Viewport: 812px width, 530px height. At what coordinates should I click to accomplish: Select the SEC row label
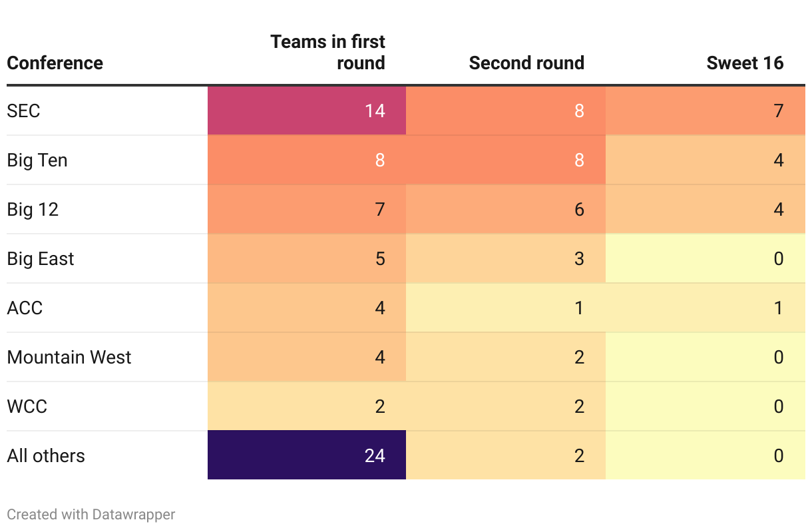point(24,111)
